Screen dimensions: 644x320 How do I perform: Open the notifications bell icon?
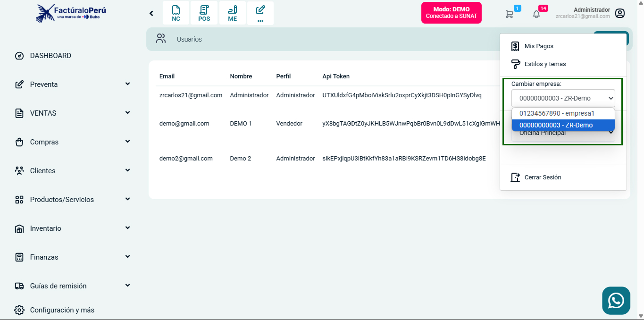[x=536, y=14]
